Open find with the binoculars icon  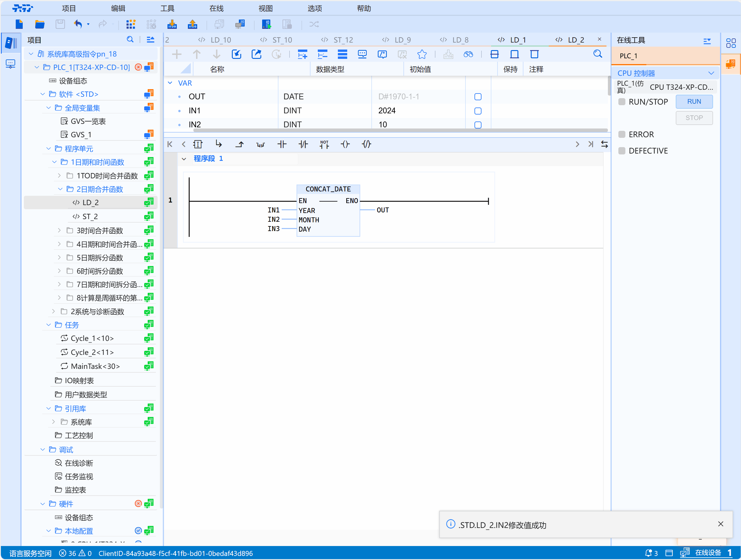pyautogui.click(x=469, y=54)
